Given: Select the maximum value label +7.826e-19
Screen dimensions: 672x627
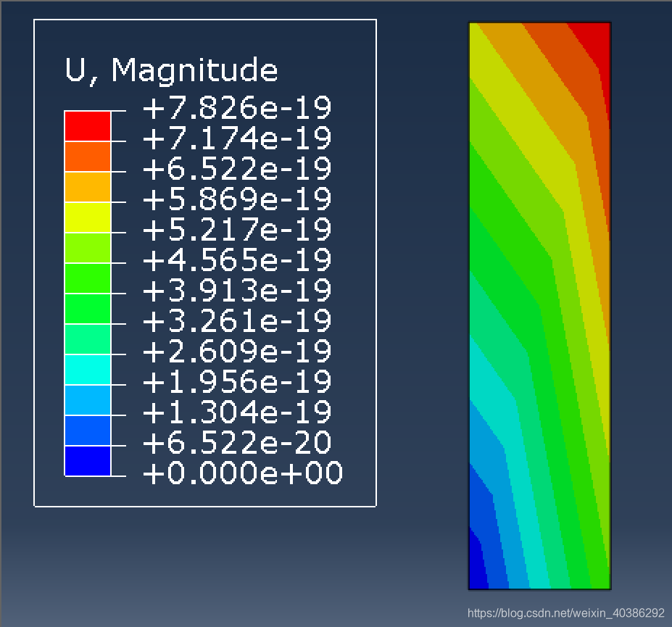Looking at the screenshot, I should 237,108.
